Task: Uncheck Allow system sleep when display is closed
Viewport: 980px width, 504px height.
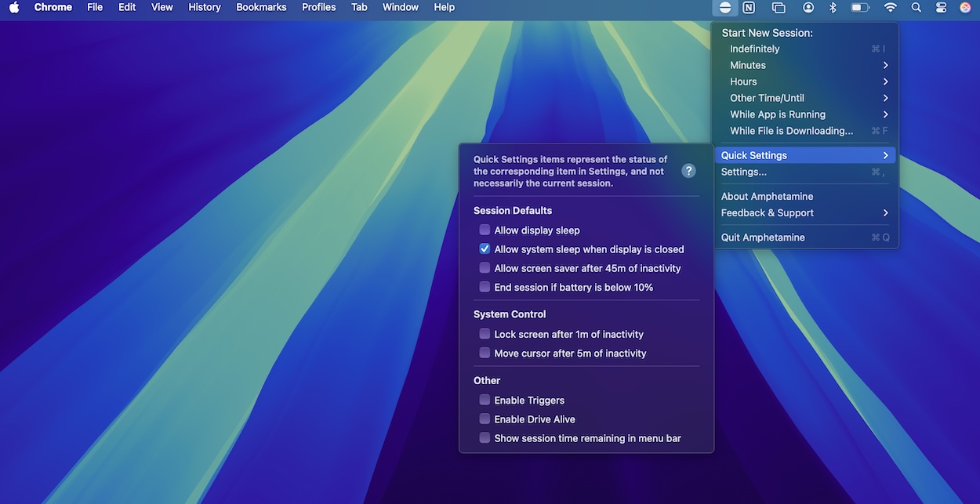Action: [485, 249]
